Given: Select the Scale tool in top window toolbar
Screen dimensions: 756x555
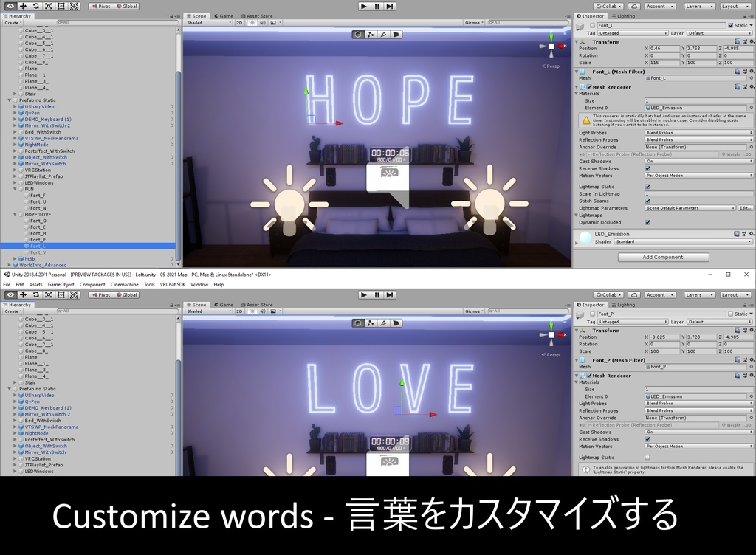Looking at the screenshot, I should (48, 6).
